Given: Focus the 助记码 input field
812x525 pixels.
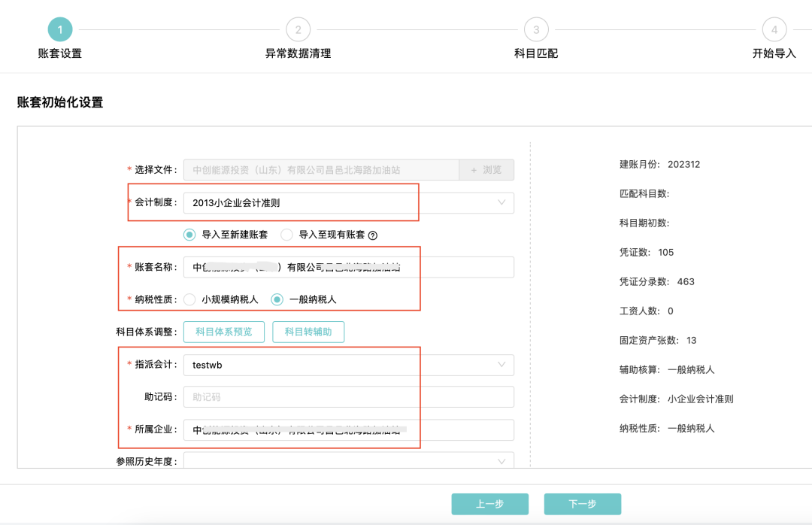Looking at the screenshot, I should pos(349,397).
